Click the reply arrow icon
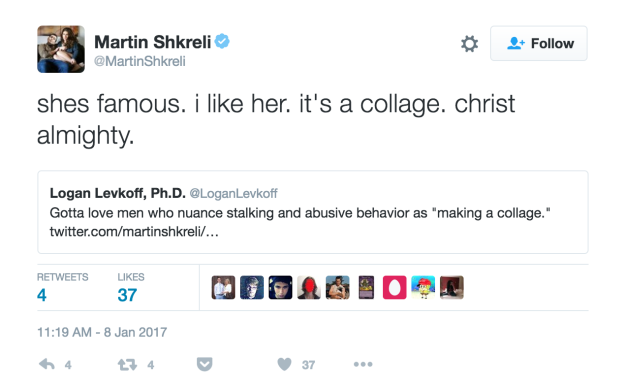625x381 pixels. pos(47,364)
